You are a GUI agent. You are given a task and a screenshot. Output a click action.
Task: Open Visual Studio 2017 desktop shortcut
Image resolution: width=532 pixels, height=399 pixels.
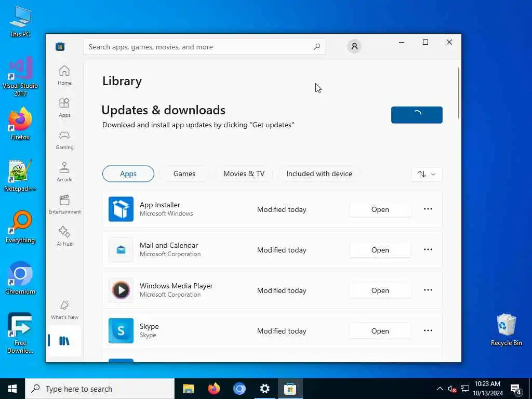point(20,77)
